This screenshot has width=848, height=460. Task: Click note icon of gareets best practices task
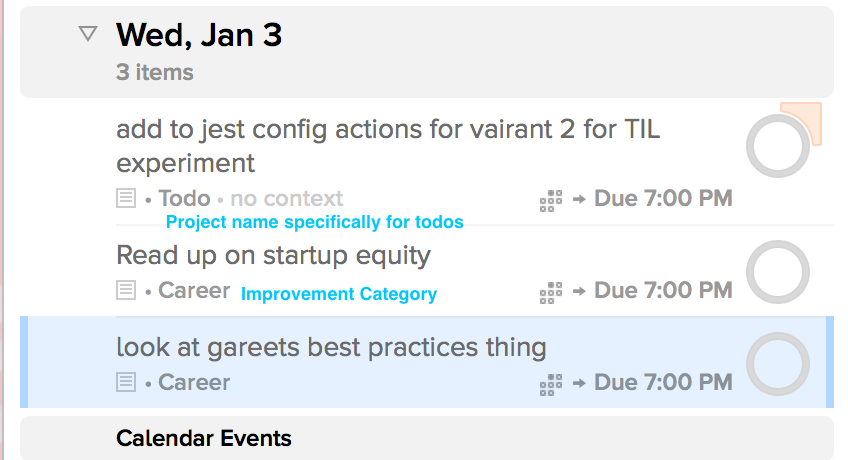(x=126, y=383)
